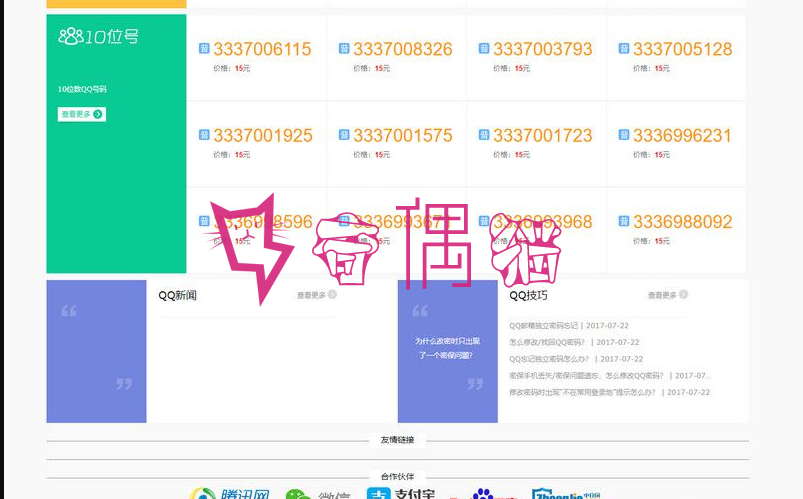This screenshot has width=803, height=499.
Task: Click price 15元 under 3336996231
Action: pos(662,154)
